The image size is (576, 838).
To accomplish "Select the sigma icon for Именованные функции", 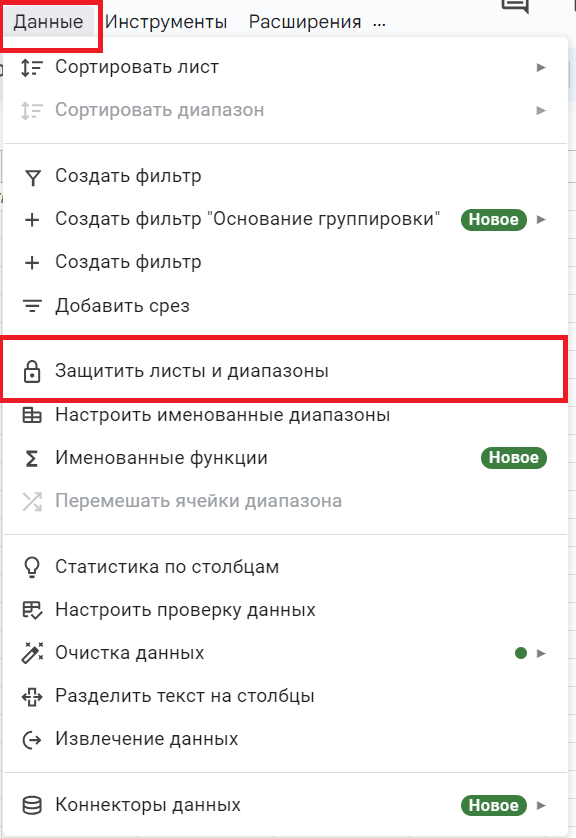I will coord(33,458).
